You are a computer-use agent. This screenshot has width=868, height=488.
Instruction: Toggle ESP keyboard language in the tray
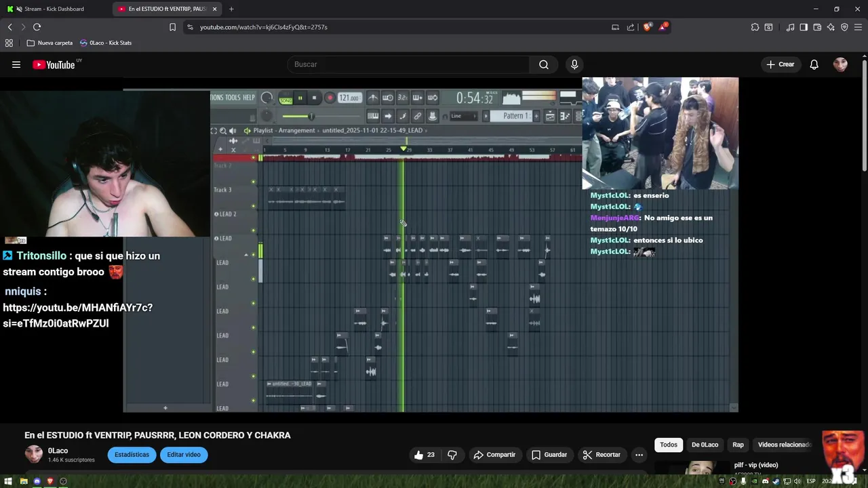click(x=811, y=481)
